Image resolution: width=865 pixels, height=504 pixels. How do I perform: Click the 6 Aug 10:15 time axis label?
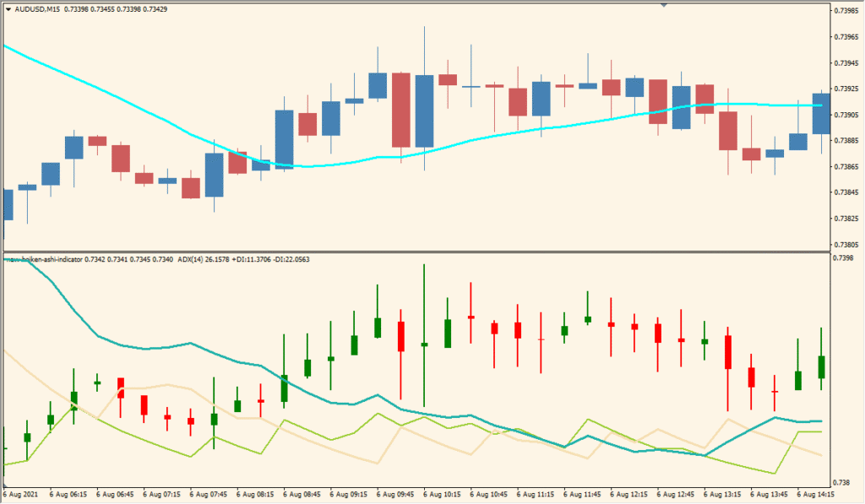coord(443,495)
